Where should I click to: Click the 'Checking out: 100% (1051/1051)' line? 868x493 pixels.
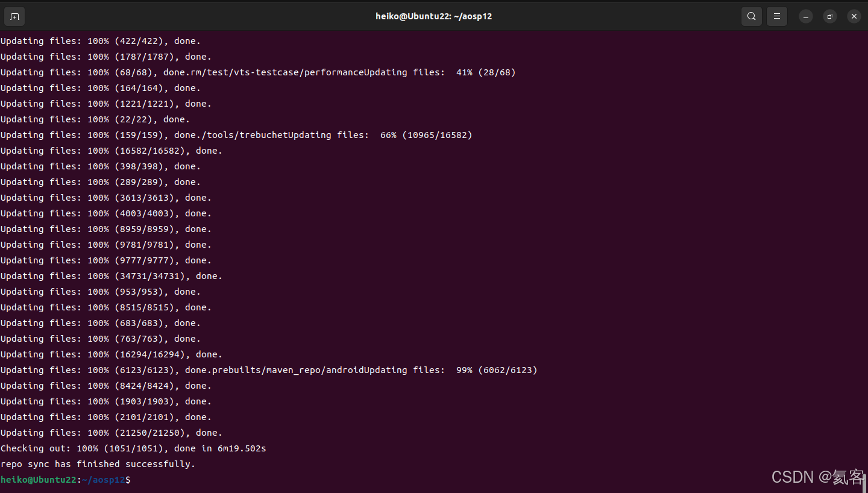[x=133, y=448]
